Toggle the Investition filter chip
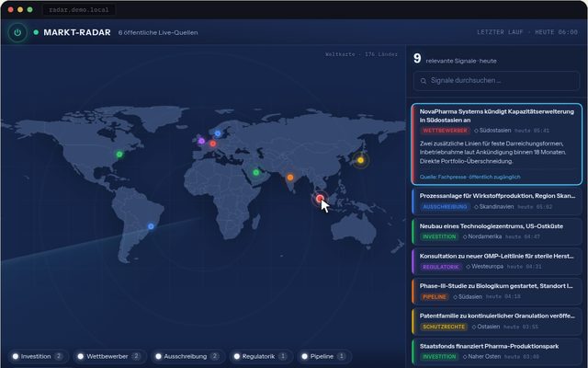Image resolution: width=588 pixels, height=368 pixels. coord(39,356)
